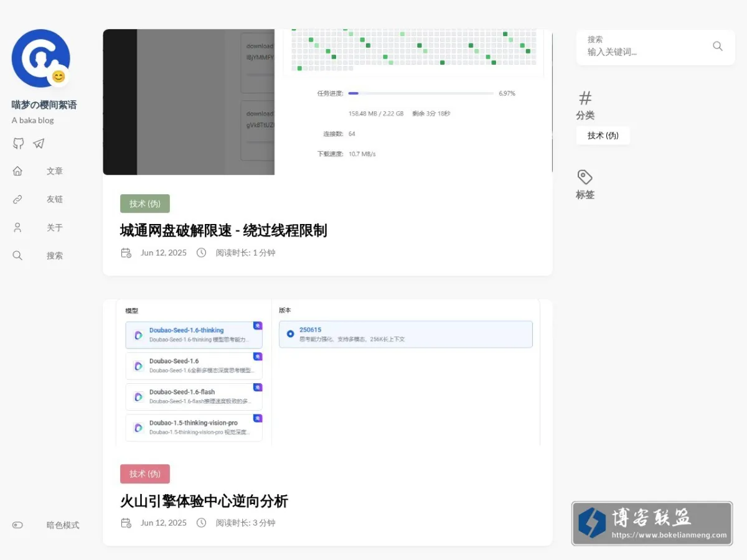Image resolution: width=747 pixels, height=560 pixels.
Task: Open 友链 in the sidebar menu
Action: tap(55, 199)
